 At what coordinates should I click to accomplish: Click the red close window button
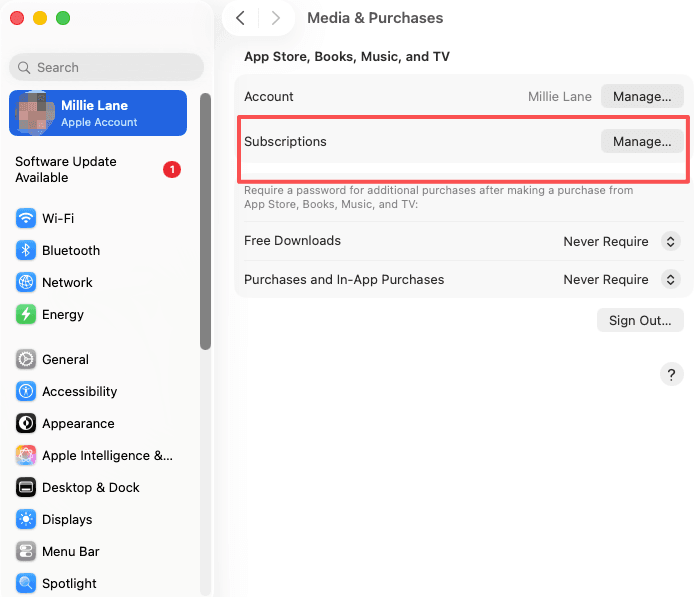17,18
